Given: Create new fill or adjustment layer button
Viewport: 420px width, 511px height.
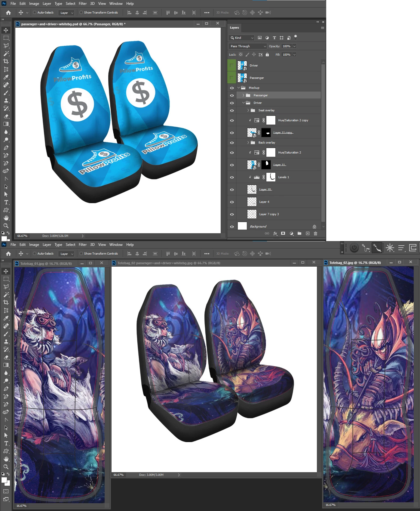Looking at the screenshot, I should pos(291,234).
